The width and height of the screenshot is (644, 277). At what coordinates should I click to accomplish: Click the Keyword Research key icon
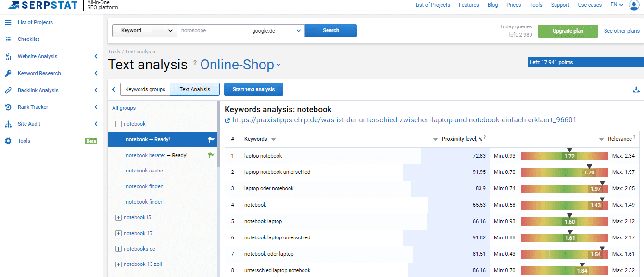pos(8,73)
